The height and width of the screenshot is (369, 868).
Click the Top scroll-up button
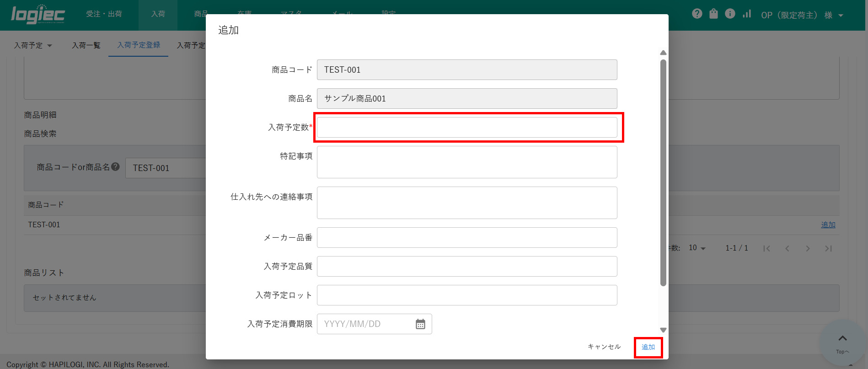[842, 342]
